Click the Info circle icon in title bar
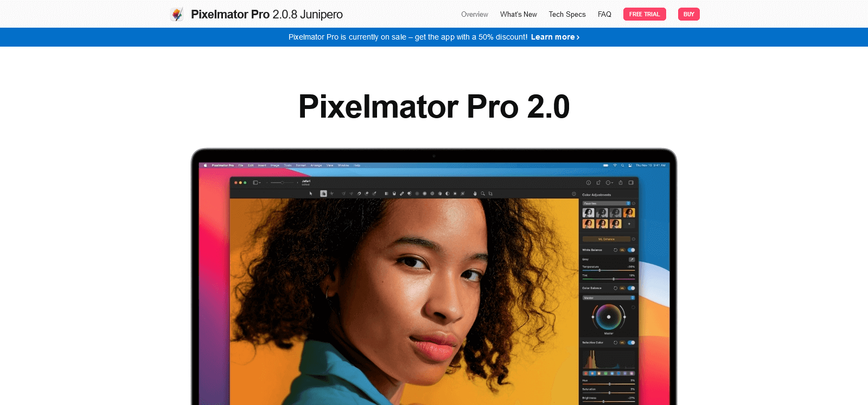The height and width of the screenshot is (405, 868). point(589,183)
